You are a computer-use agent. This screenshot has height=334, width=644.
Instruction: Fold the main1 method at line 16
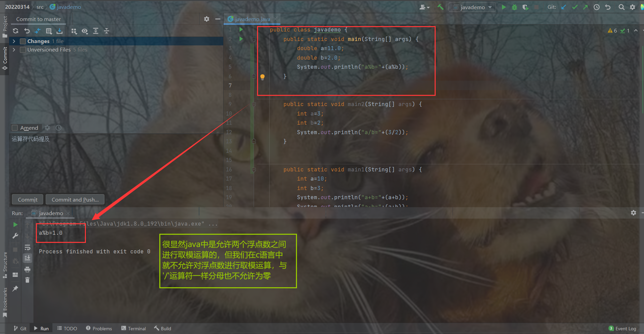pyautogui.click(x=254, y=170)
